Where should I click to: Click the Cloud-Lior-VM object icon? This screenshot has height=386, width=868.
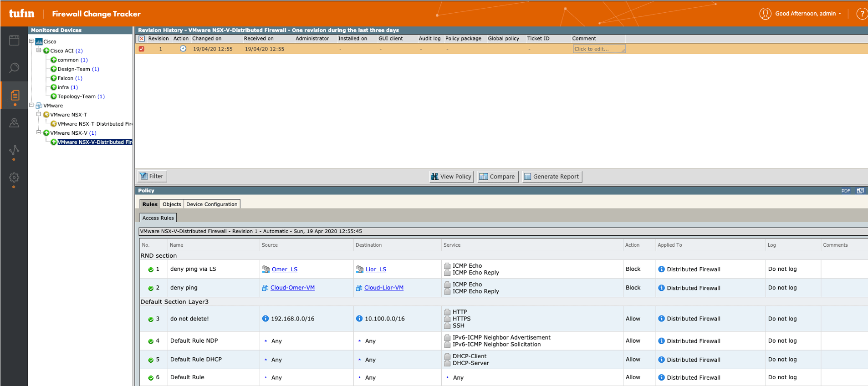pyautogui.click(x=359, y=288)
